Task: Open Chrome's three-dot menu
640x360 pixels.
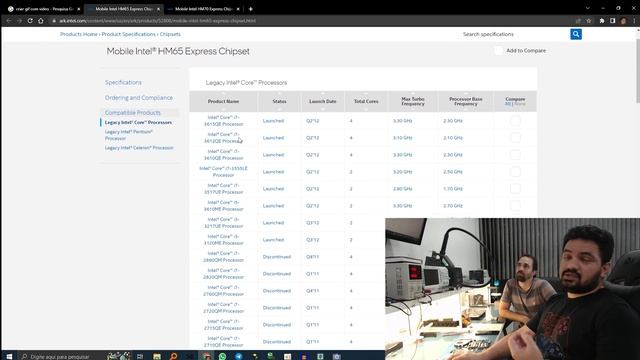Action: pos(634,20)
